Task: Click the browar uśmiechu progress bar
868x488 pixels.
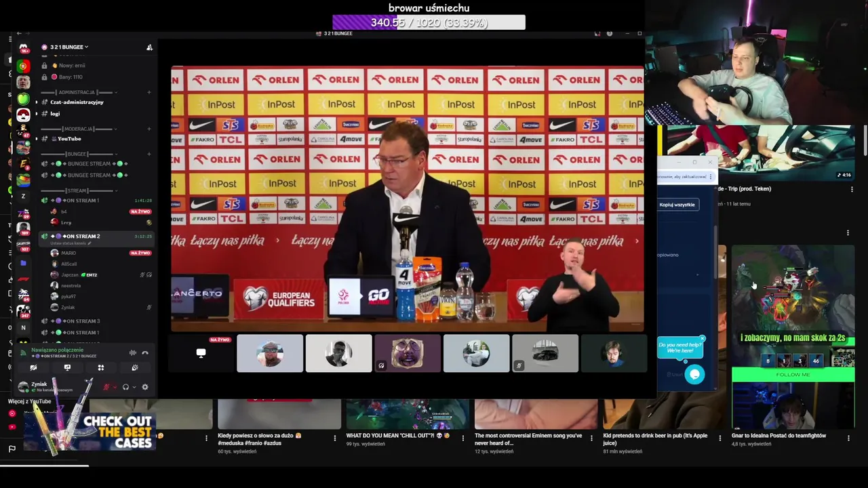Action: pos(429,22)
